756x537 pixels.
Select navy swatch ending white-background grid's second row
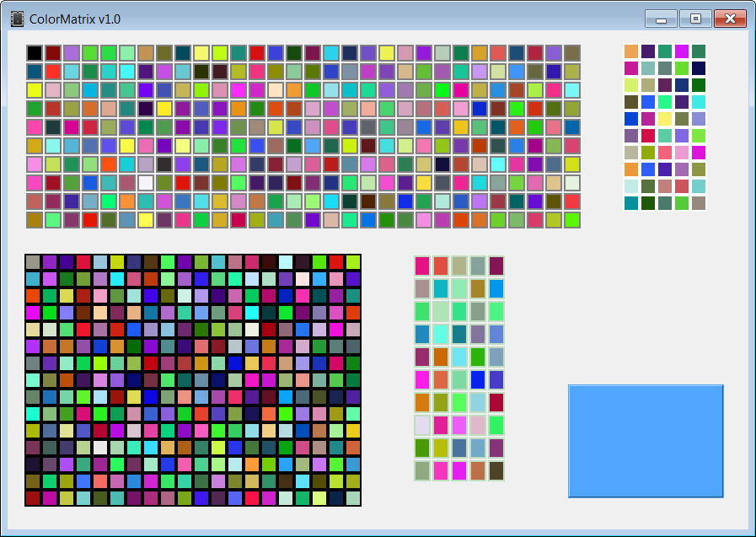tap(699, 68)
